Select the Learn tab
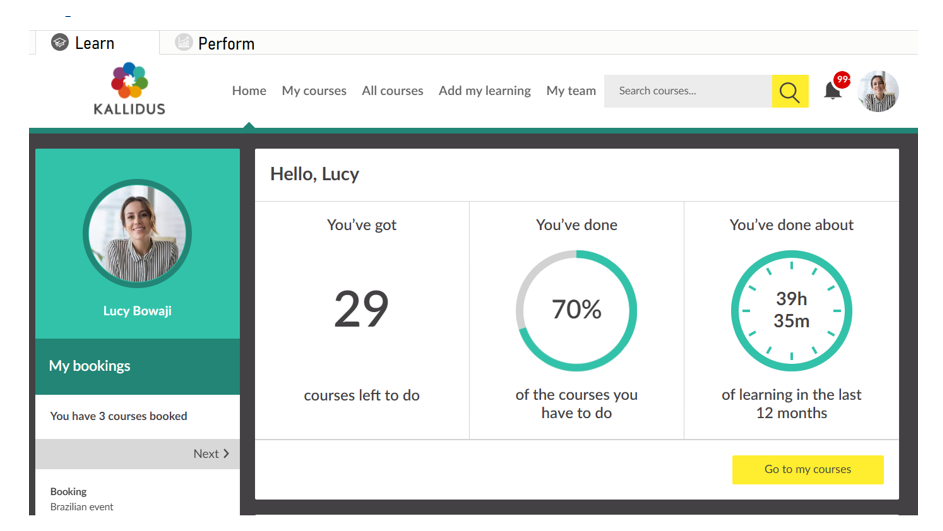This screenshot has height=531, width=943. coord(94,43)
